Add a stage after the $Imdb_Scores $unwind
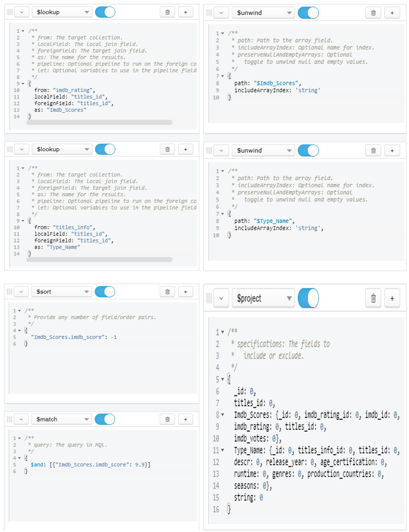 (392, 13)
